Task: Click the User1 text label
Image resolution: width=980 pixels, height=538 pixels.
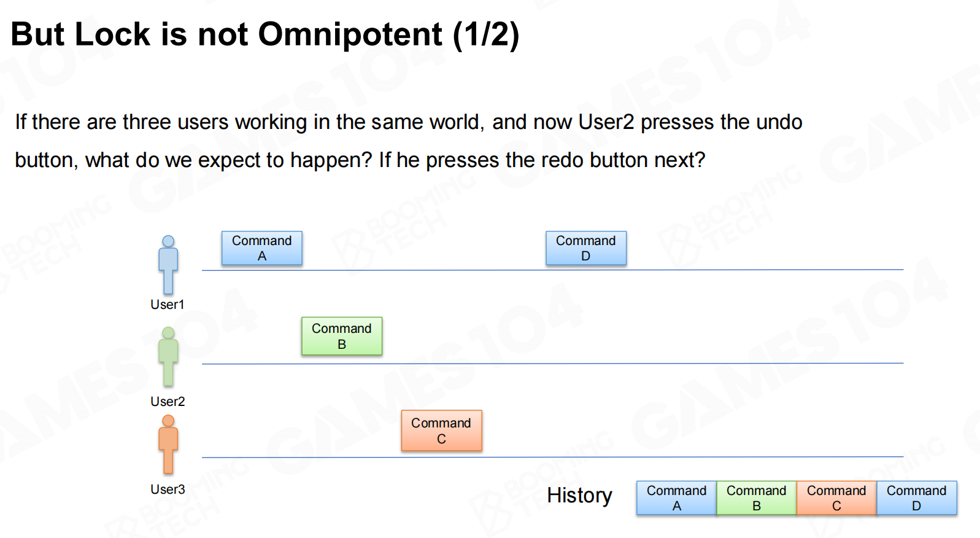Action: pyautogui.click(x=167, y=305)
